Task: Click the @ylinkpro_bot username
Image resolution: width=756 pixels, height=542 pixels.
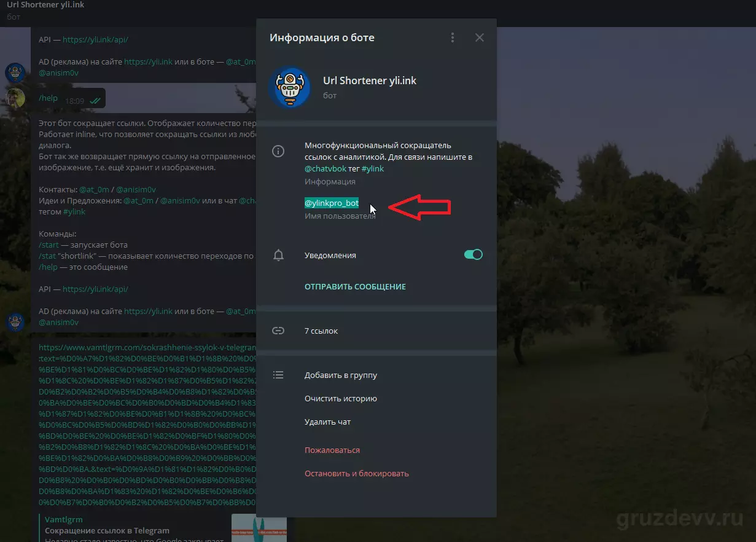Action: 332,203
